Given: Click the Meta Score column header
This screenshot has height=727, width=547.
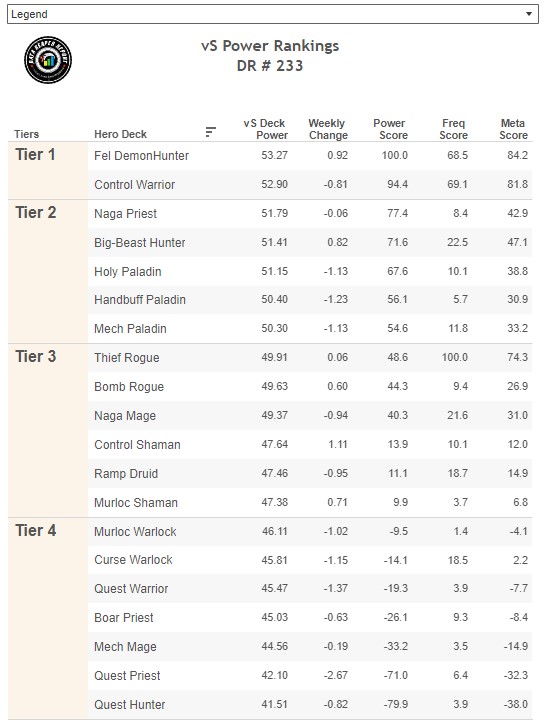Looking at the screenshot, I should coord(513,129).
